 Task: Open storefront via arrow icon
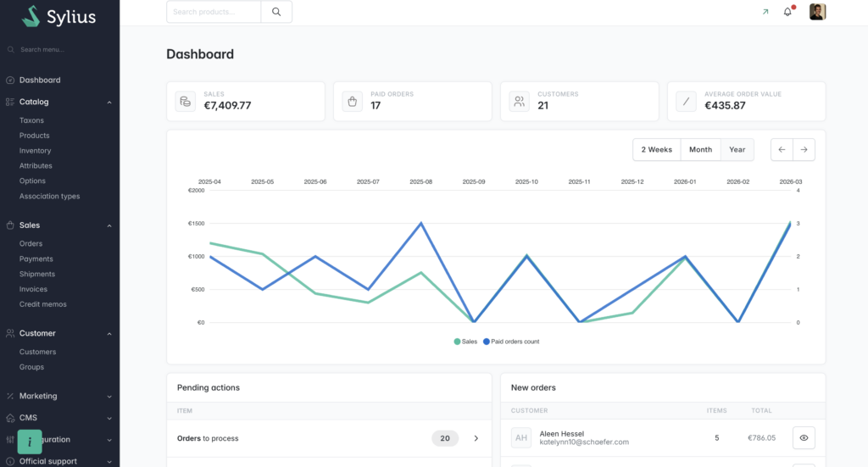click(765, 12)
